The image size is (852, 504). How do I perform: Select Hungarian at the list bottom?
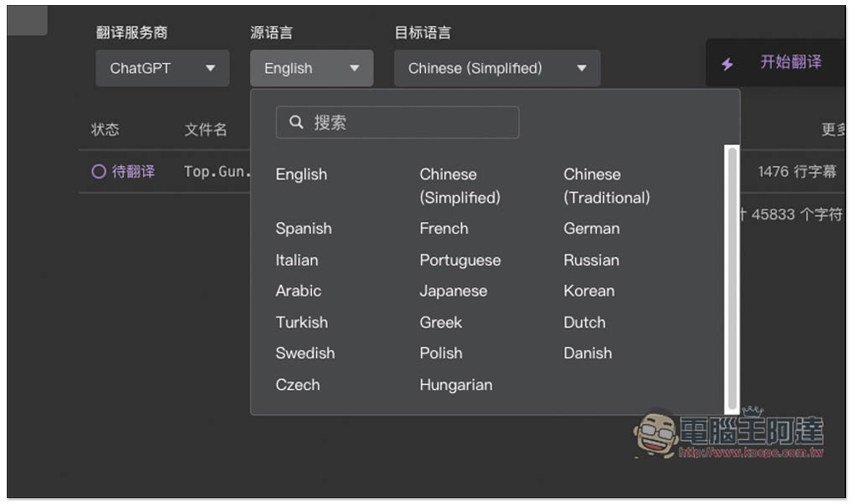456,385
